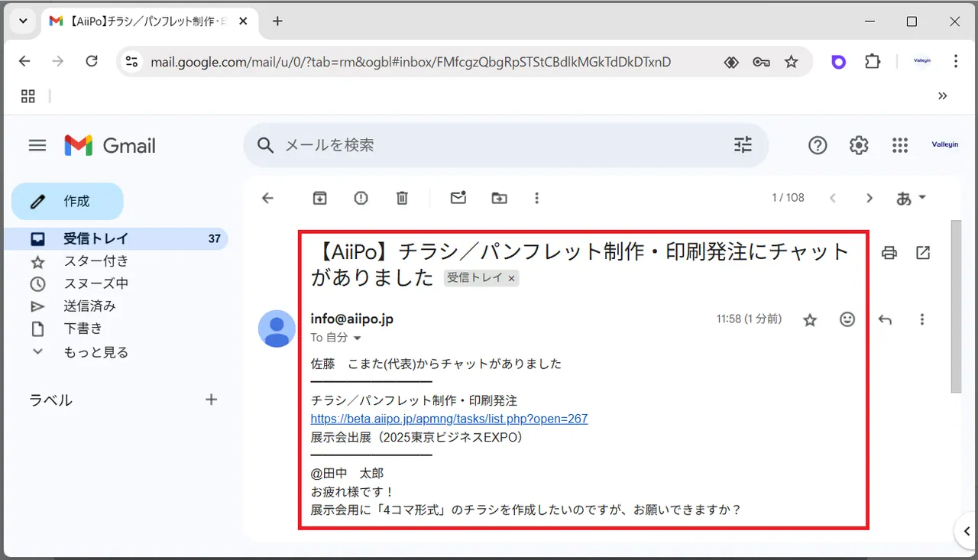Mark the email as unread
Image resolution: width=978 pixels, height=560 pixels.
tap(458, 198)
